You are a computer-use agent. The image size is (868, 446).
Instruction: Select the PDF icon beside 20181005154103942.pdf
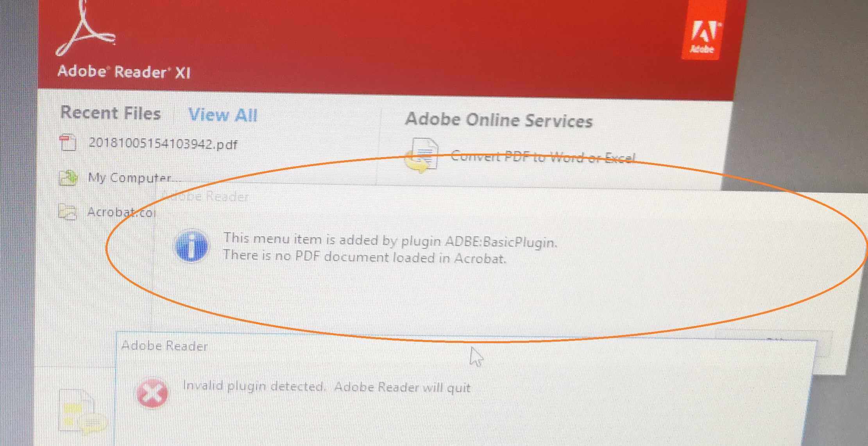point(68,143)
